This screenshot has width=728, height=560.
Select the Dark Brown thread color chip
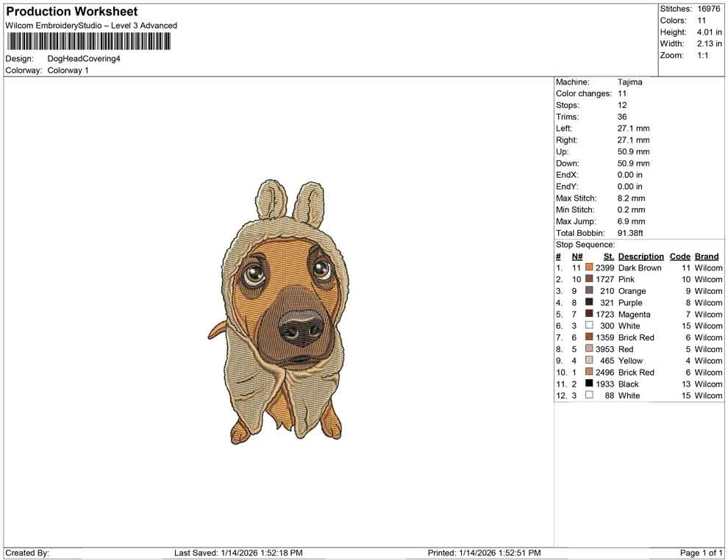pyautogui.click(x=588, y=268)
